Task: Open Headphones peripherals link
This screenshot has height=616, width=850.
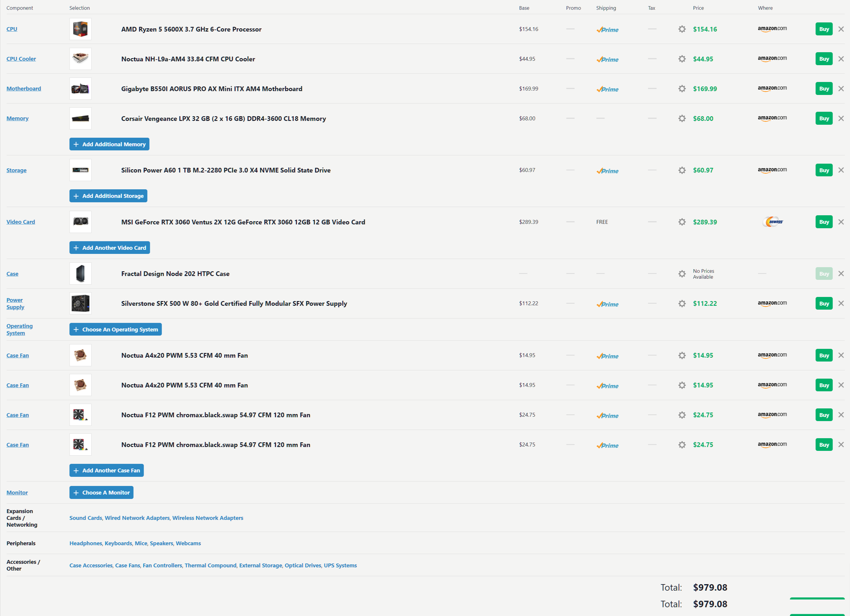Action: click(x=86, y=544)
